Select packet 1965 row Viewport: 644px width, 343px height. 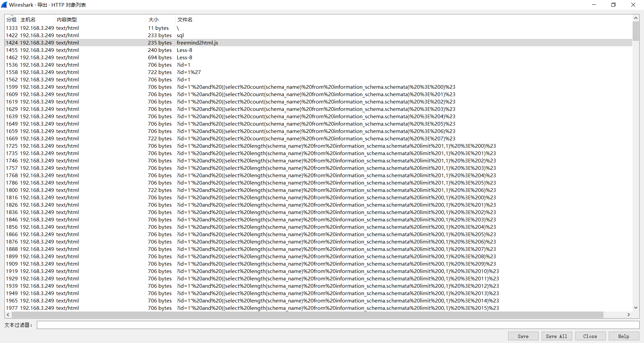(318, 300)
